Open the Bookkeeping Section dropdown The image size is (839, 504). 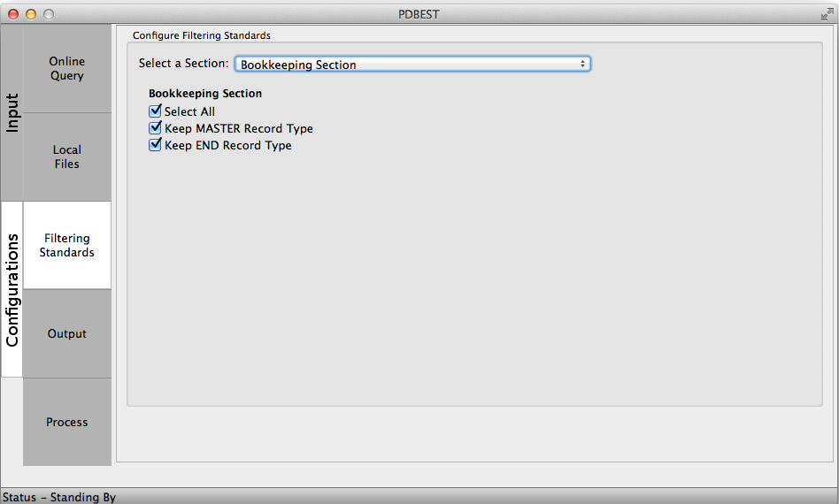click(x=412, y=65)
